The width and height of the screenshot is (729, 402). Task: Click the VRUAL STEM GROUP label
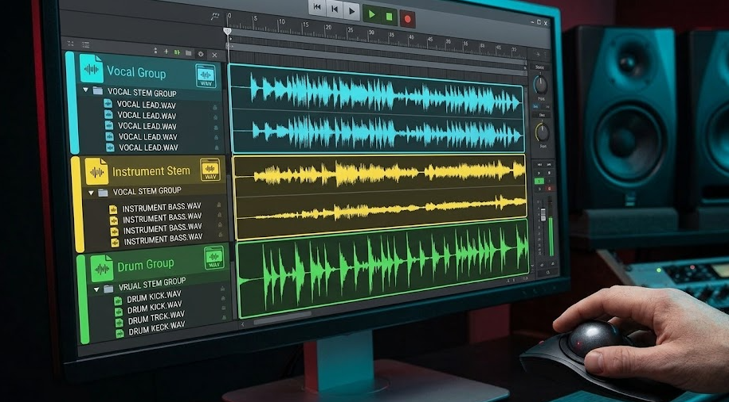tap(152, 283)
